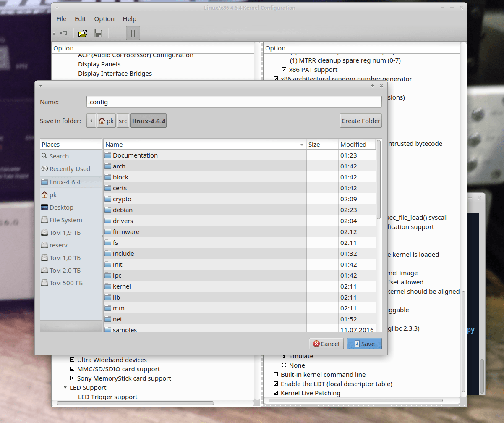The width and height of the screenshot is (504, 423).
Task: Select the split view mode icon
Action: 133,33
